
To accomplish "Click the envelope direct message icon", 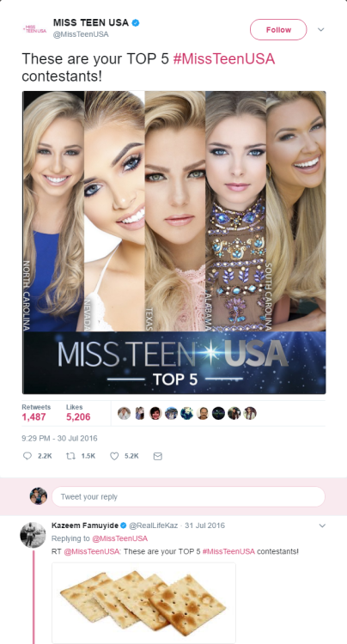I will point(158,456).
